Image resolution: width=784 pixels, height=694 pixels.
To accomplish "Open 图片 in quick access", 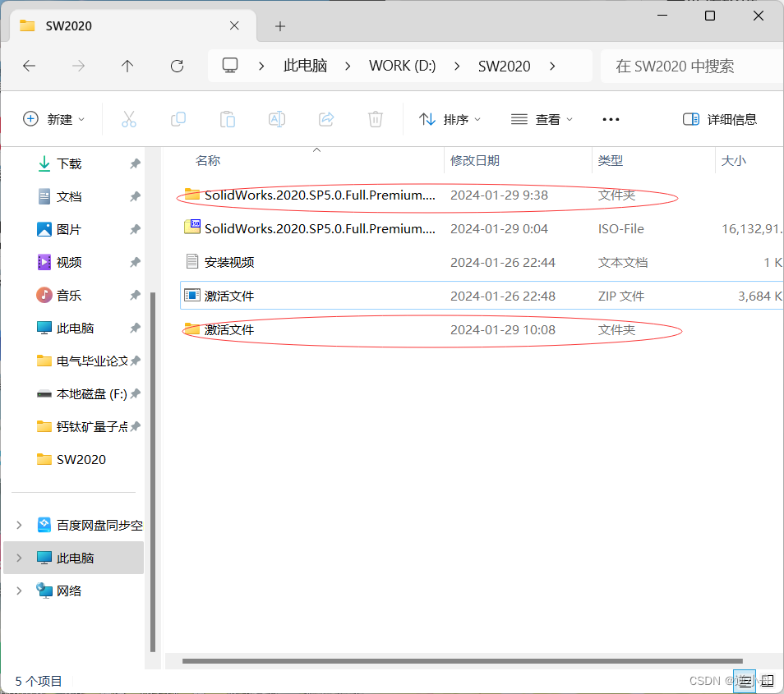I will tap(68, 230).
